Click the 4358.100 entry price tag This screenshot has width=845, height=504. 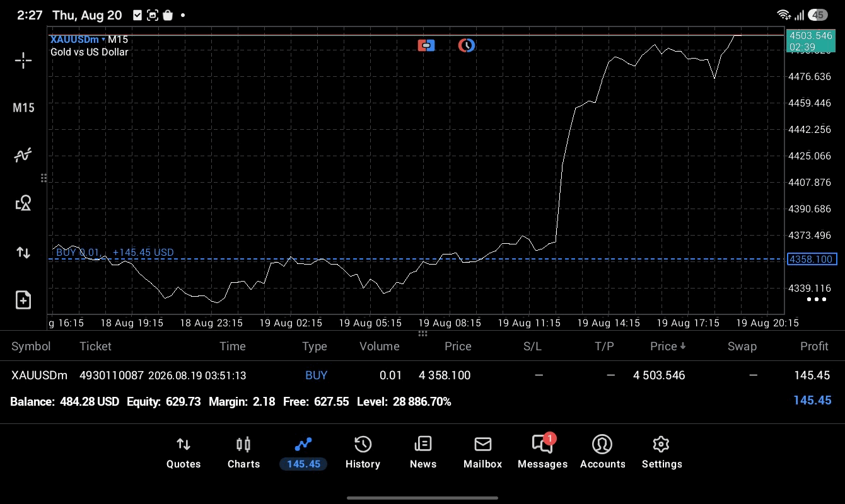click(812, 260)
